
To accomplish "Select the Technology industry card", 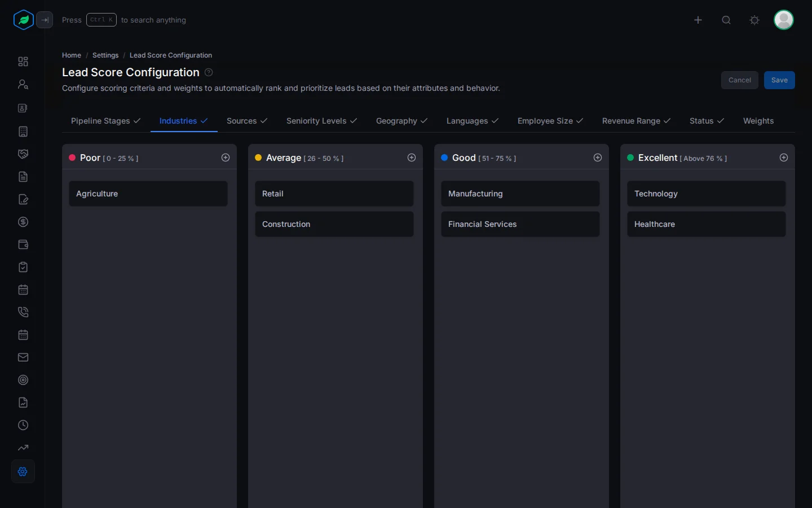I will pos(707,194).
